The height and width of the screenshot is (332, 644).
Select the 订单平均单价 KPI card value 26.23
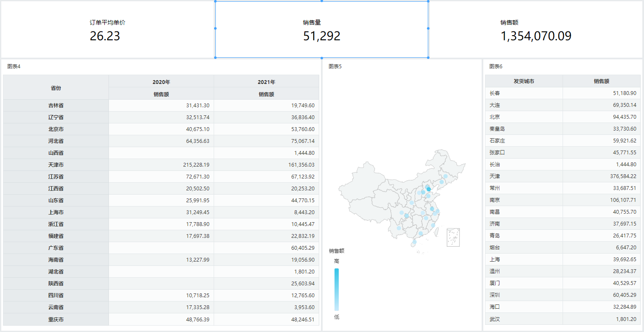[105, 36]
